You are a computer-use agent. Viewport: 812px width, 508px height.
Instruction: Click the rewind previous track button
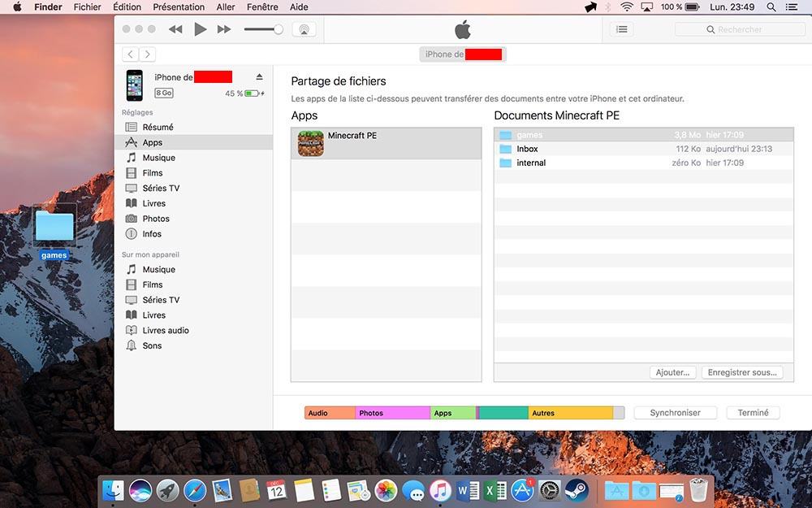(175, 29)
